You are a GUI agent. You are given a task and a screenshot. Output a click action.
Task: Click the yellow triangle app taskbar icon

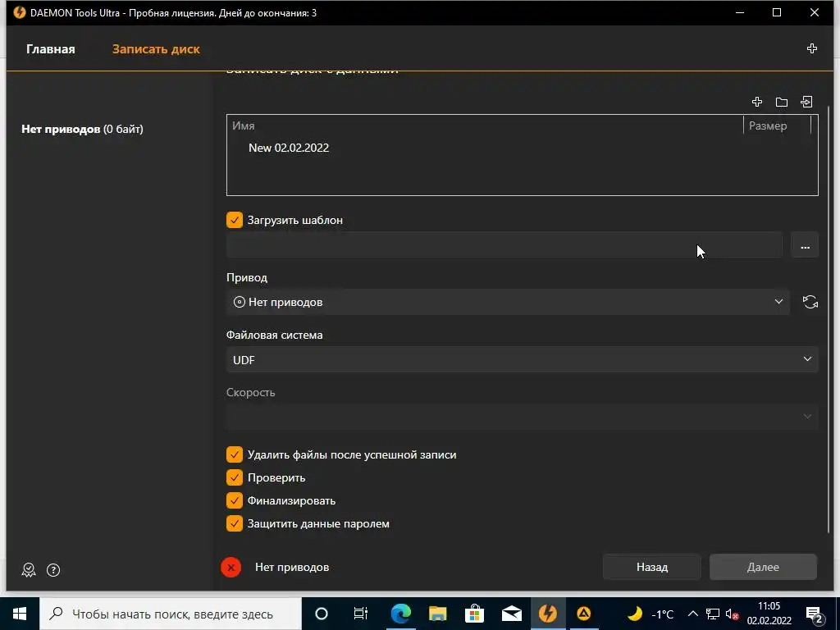(583, 614)
